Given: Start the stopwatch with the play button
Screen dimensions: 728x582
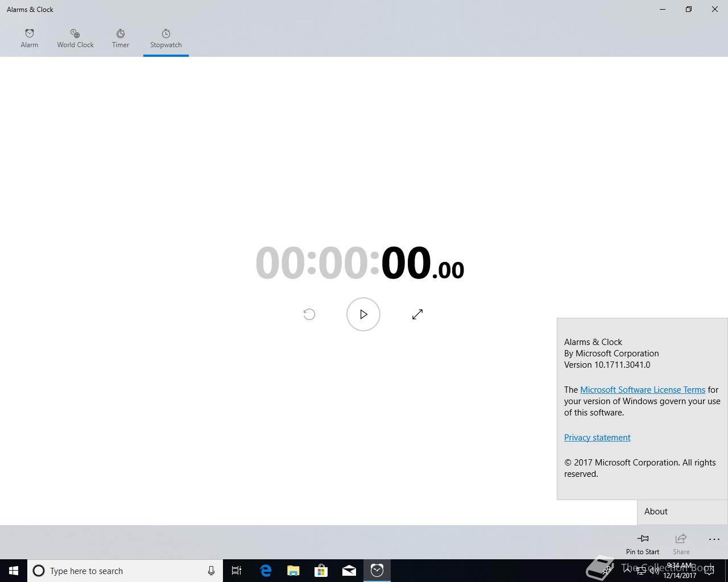Looking at the screenshot, I should click(363, 314).
